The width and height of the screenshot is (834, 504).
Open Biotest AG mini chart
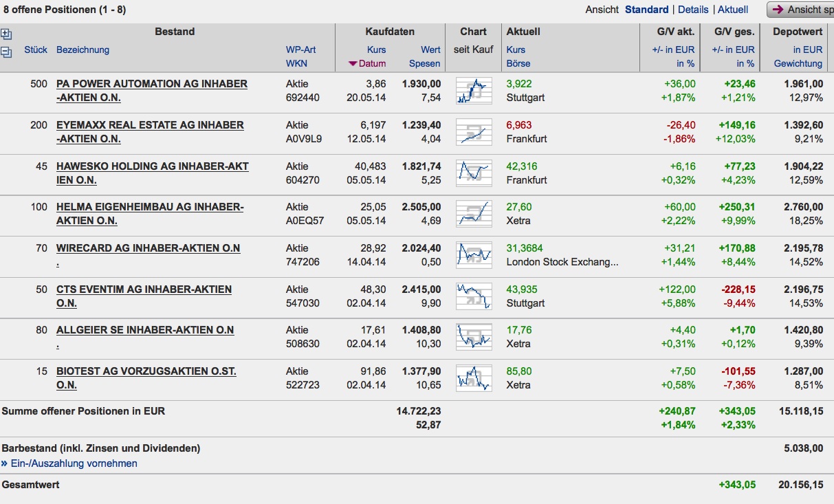tap(474, 378)
